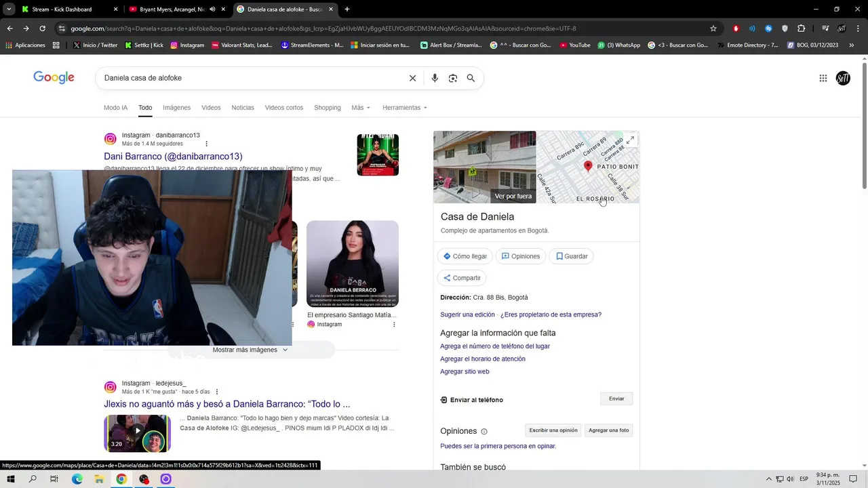Click the Enviar button for phone
Image resolution: width=868 pixels, height=488 pixels.
[x=616, y=399]
